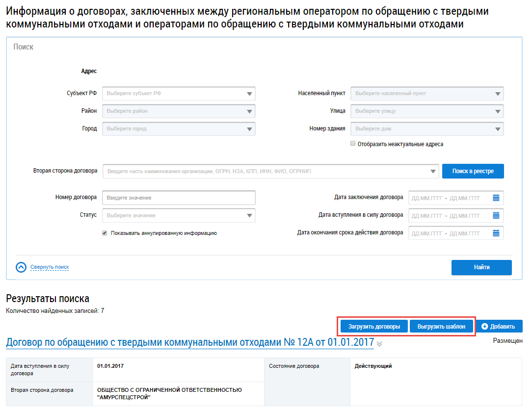Open contract № 12А from 01.01.2017 link

(189, 342)
